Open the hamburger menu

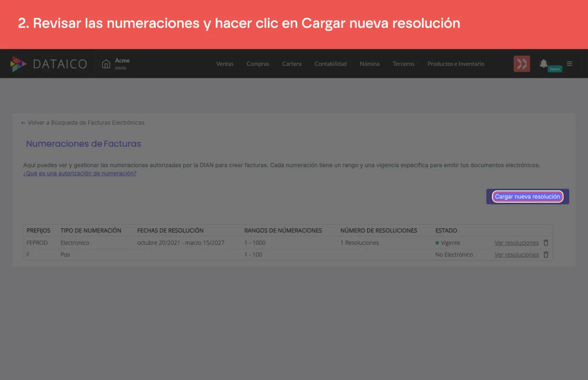pyautogui.click(x=570, y=64)
